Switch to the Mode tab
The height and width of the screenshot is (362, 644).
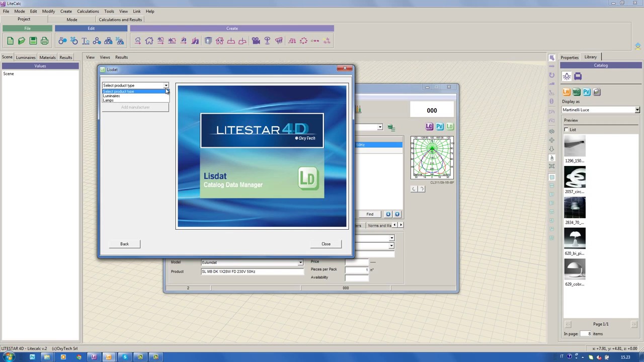pyautogui.click(x=72, y=20)
